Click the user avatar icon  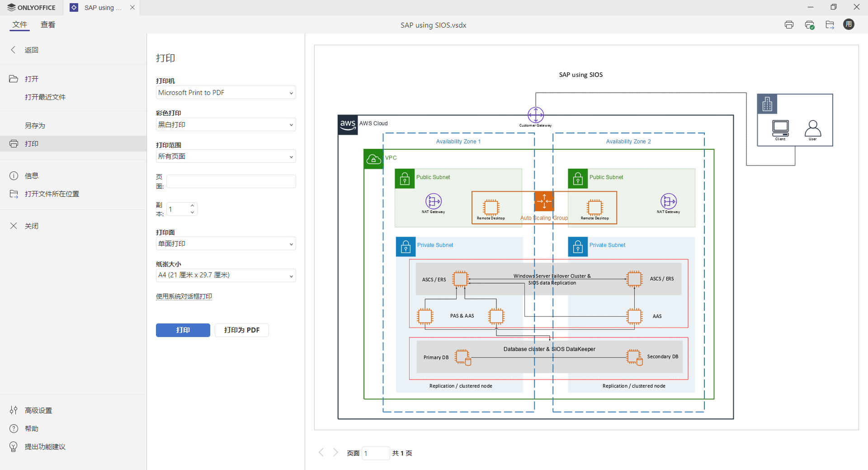[849, 24]
